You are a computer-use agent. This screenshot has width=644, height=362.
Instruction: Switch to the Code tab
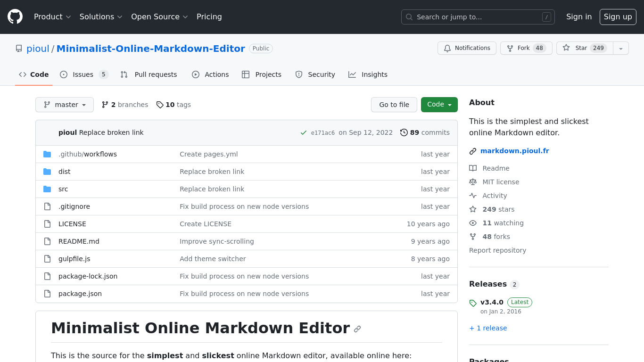point(34,74)
